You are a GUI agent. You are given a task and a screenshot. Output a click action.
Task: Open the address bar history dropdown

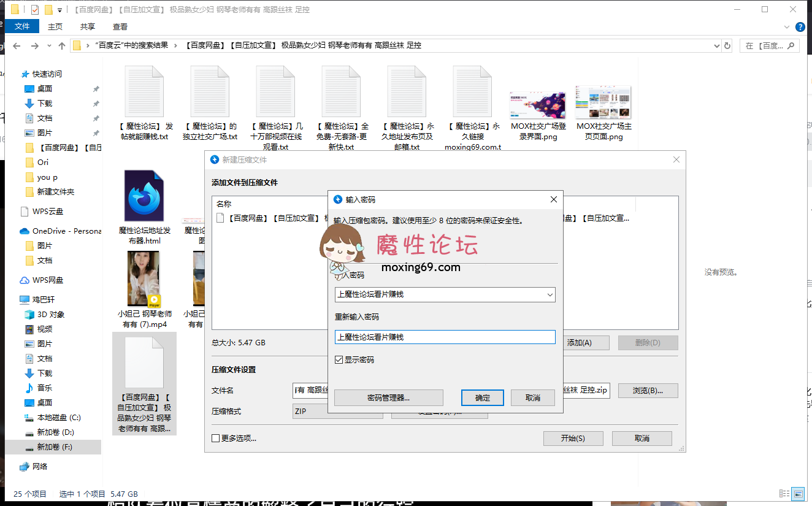[717, 46]
